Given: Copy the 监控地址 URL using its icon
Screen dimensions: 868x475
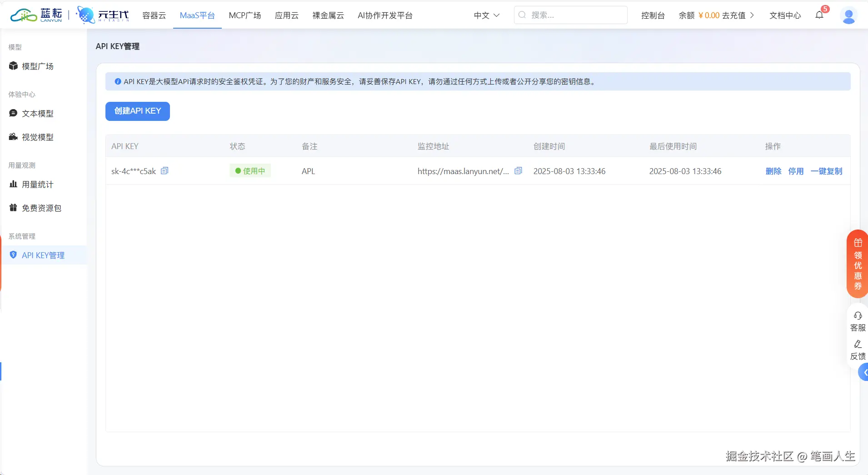Looking at the screenshot, I should (518, 170).
